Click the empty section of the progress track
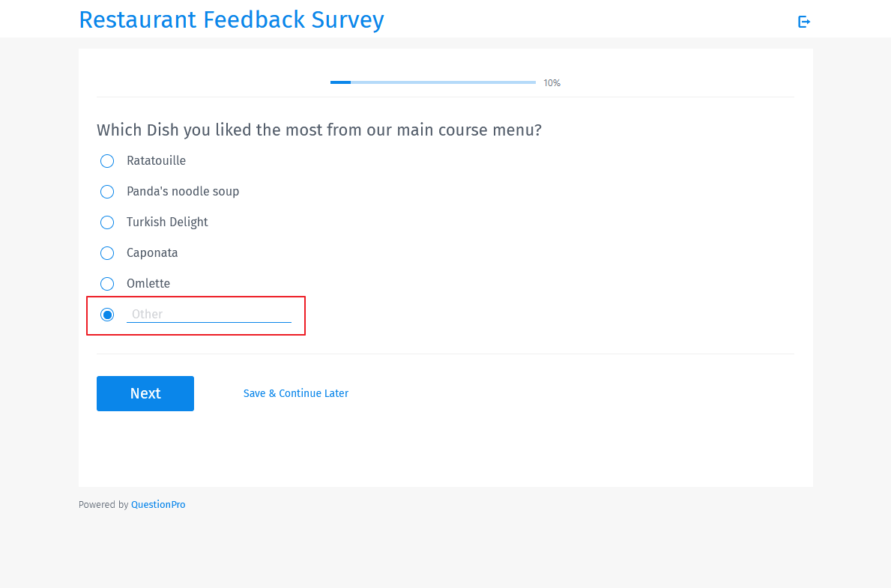 (x=450, y=82)
